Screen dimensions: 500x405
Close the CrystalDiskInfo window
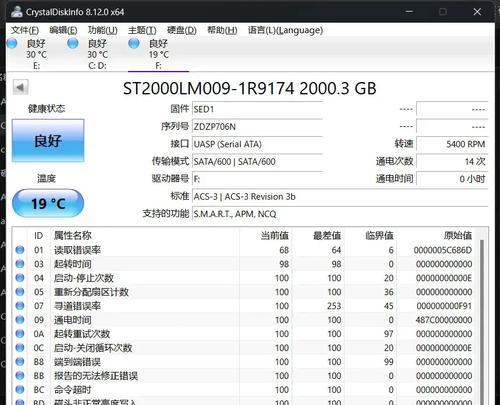click(477, 12)
